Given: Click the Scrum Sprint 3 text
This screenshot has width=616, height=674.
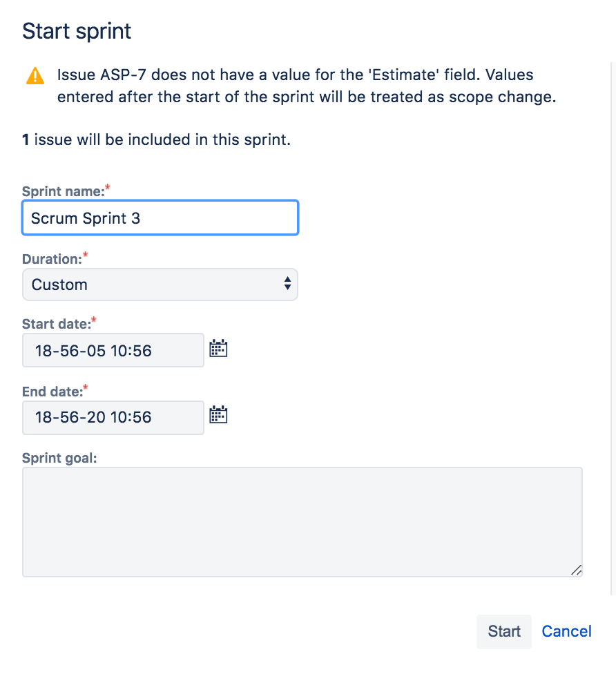Looking at the screenshot, I should point(86,218).
